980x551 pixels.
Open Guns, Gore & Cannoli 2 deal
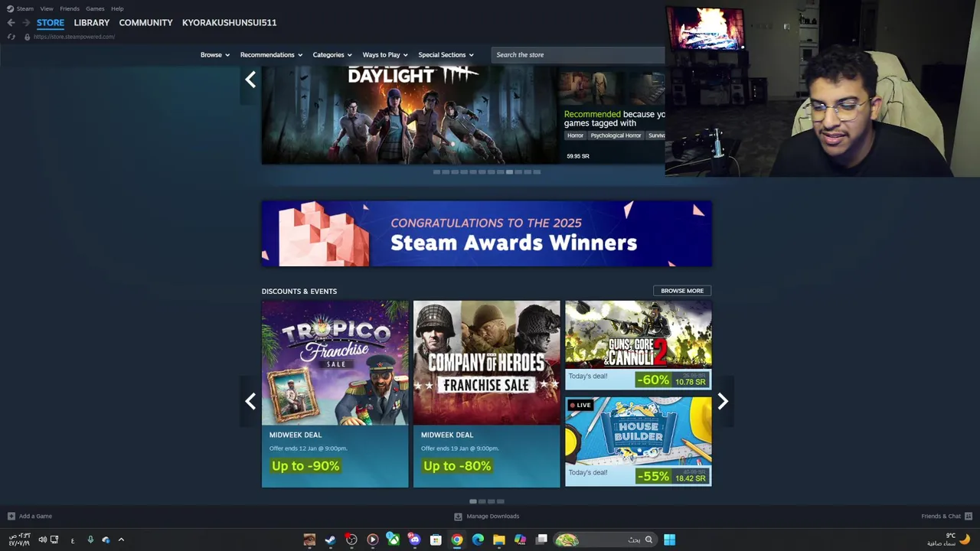(x=639, y=345)
